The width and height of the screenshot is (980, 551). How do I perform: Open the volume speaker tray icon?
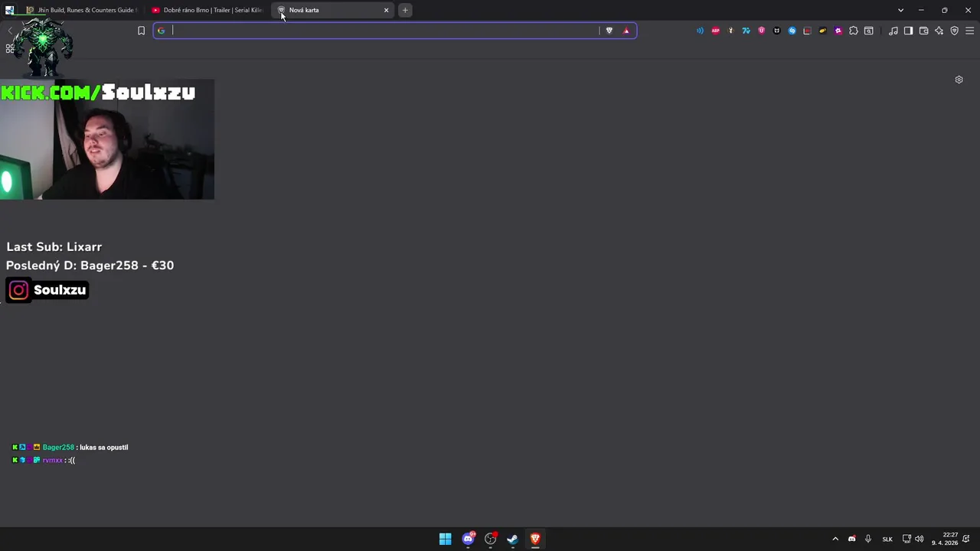pos(919,539)
